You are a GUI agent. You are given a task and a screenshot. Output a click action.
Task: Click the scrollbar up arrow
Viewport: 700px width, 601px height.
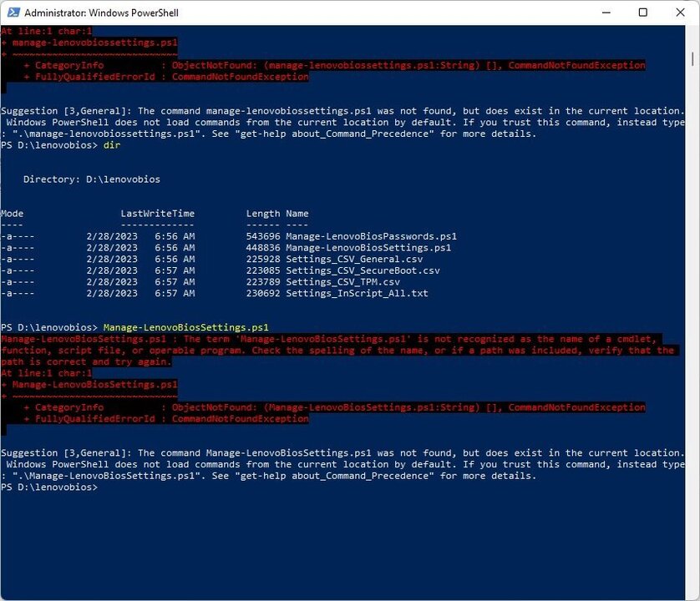pos(692,33)
